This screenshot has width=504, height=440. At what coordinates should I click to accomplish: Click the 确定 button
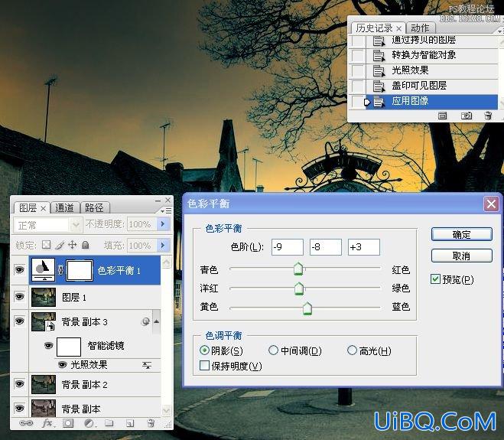tap(462, 234)
